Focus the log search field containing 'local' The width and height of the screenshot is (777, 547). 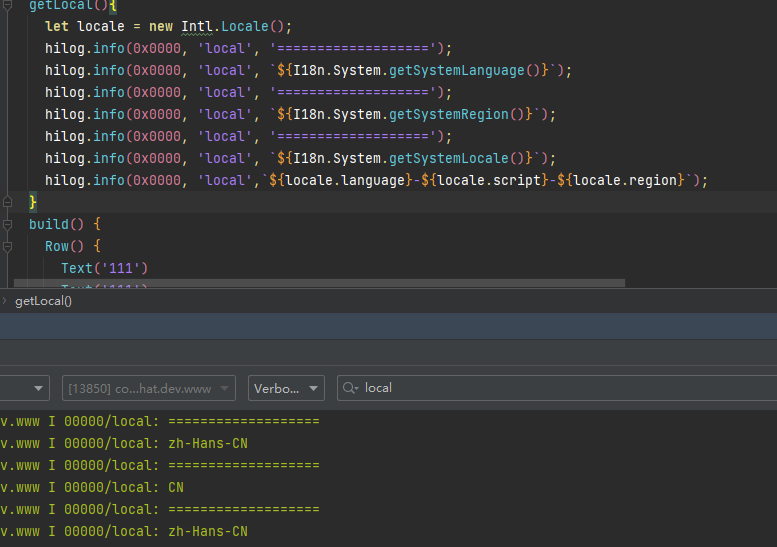pos(557,388)
